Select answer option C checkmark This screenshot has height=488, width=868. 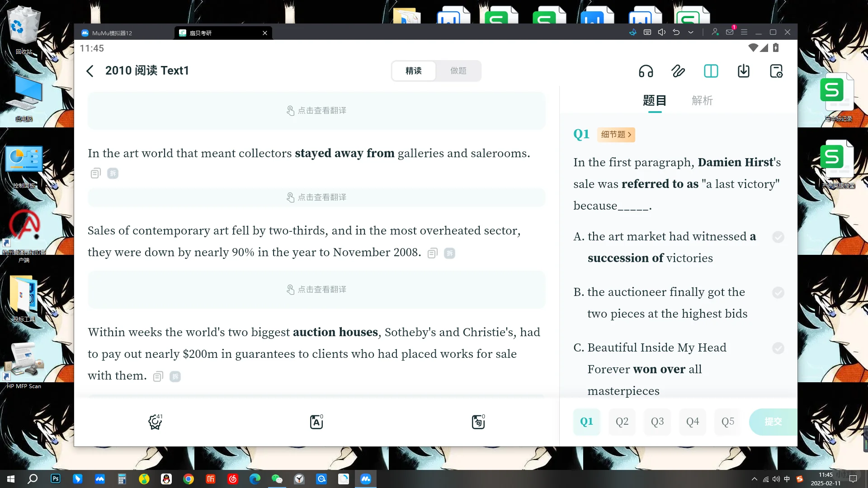(x=778, y=348)
